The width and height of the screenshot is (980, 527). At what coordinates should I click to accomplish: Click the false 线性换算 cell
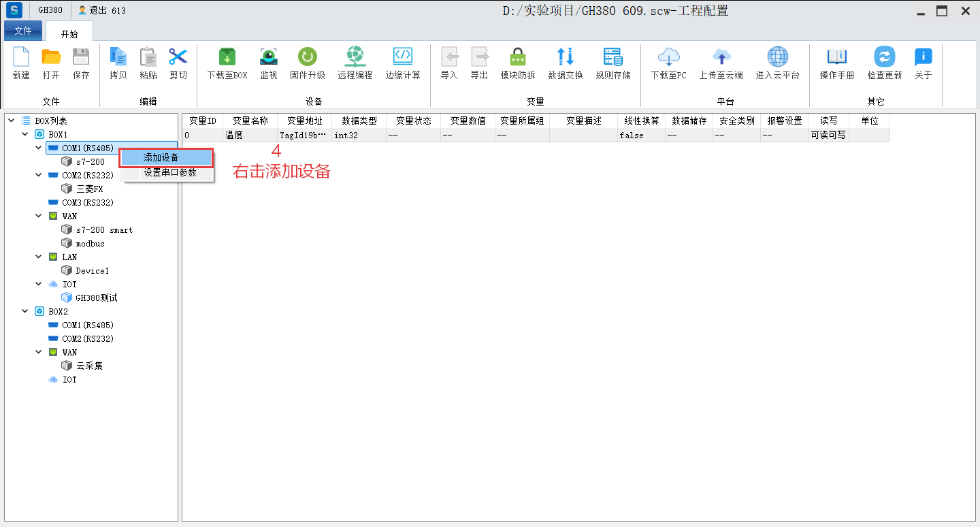coord(642,135)
